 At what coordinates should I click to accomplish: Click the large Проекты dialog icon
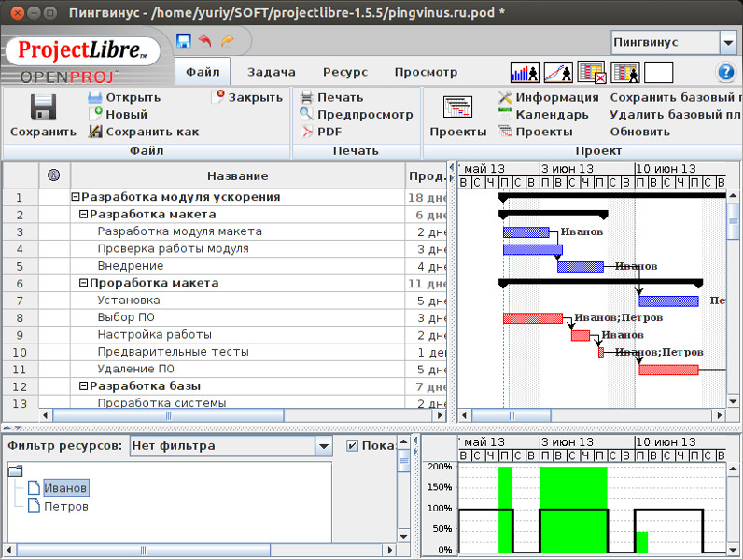(x=457, y=106)
